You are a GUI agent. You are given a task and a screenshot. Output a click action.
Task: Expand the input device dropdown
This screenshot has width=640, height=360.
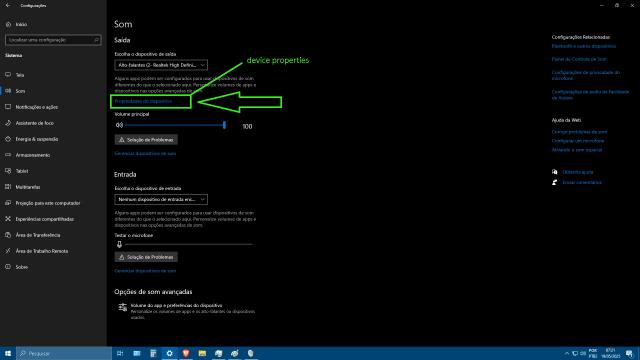(161, 199)
